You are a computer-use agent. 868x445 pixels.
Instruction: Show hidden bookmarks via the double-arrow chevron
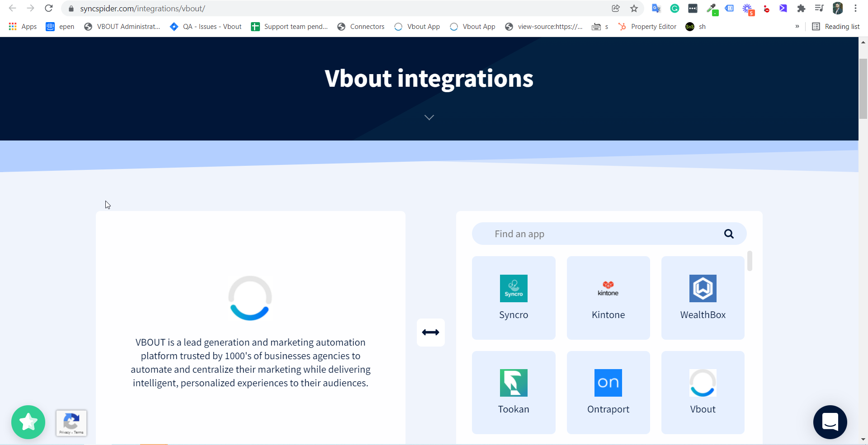(x=797, y=26)
